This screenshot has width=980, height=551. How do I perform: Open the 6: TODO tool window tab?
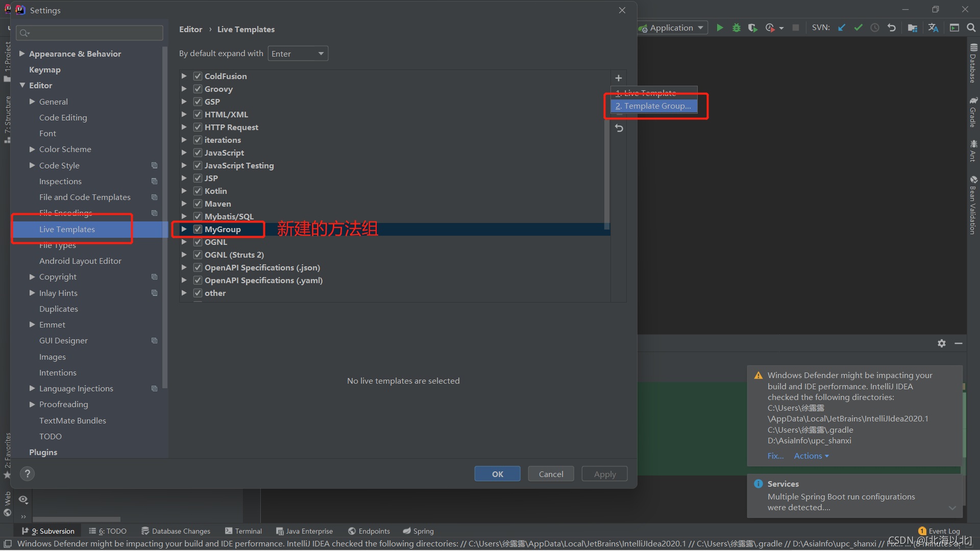coord(108,531)
